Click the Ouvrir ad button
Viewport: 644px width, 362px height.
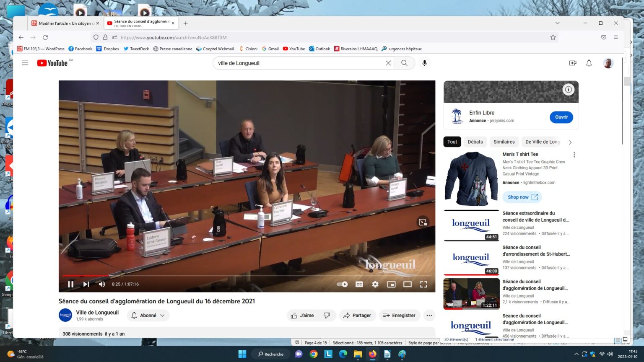561,117
